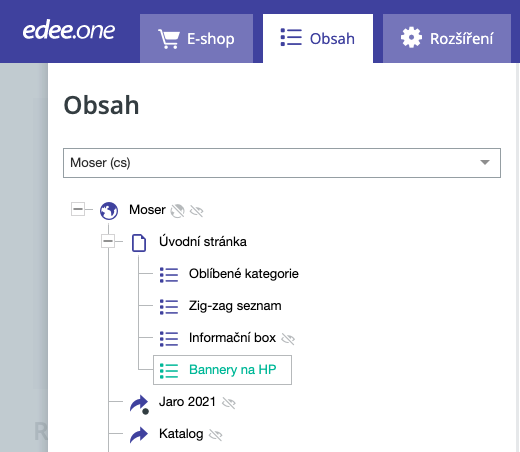This screenshot has width=520, height=452.
Task: Toggle hidden eye icon on Informační box
Action: point(288,339)
